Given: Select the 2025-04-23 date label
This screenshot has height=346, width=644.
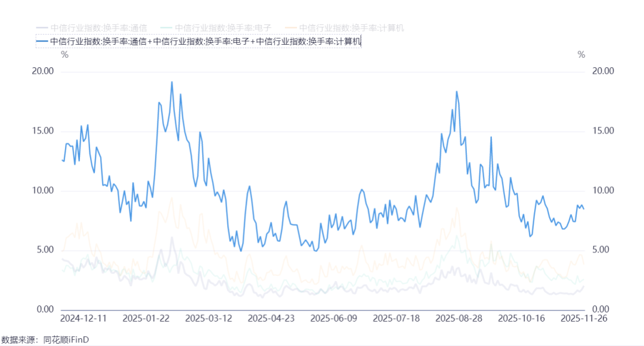Looking at the screenshot, I should pos(271,319).
